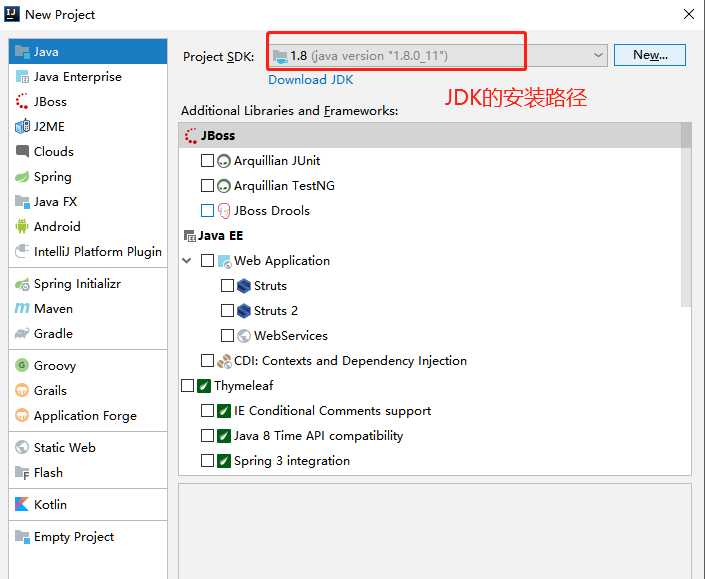Click the Static Web globe icon
This screenshot has width=705, height=579.
point(22,448)
